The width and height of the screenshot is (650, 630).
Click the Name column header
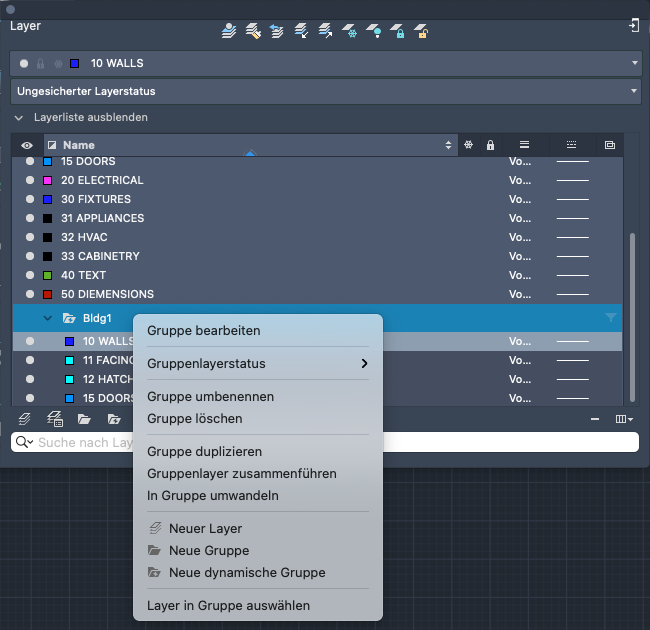250,145
